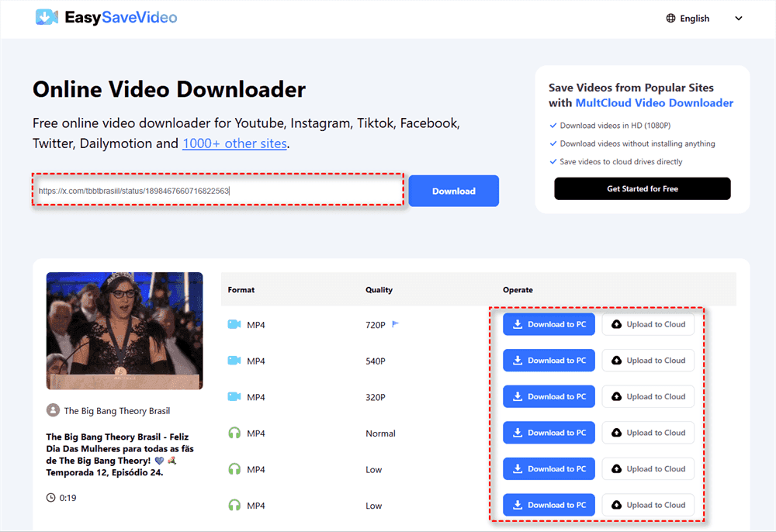
Task: Click the globe language icon
Action: tap(670, 19)
